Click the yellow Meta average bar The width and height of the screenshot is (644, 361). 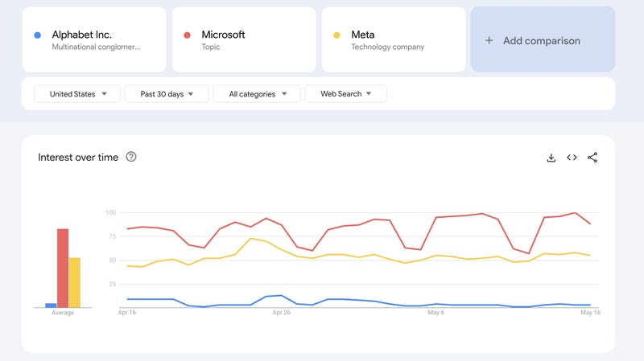(75, 283)
